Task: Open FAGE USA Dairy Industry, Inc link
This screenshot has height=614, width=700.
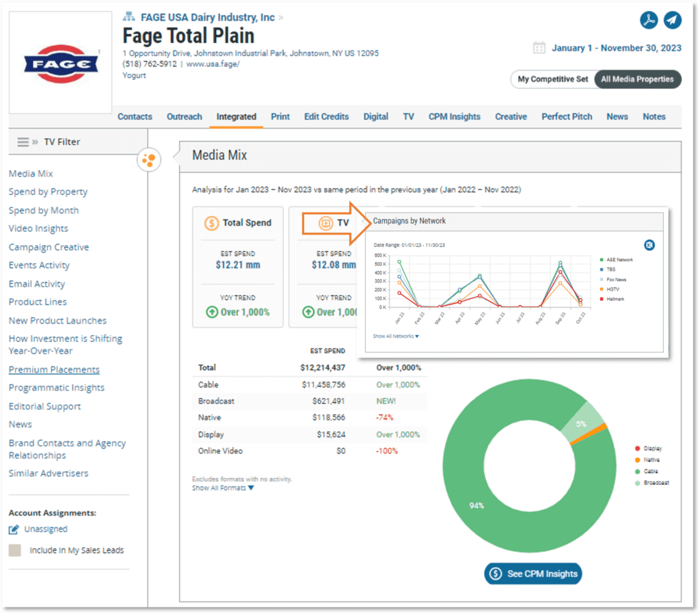Action: pyautogui.click(x=208, y=17)
